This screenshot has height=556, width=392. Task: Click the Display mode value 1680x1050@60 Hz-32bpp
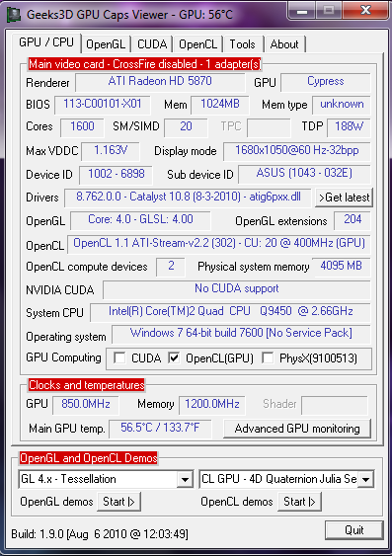(297, 151)
